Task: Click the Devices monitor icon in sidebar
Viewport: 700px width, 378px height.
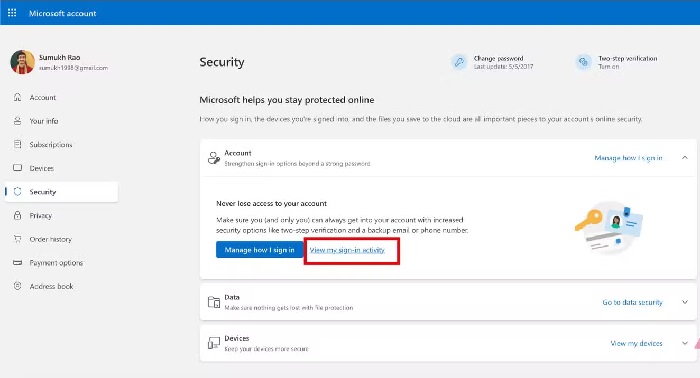Action: tap(17, 168)
